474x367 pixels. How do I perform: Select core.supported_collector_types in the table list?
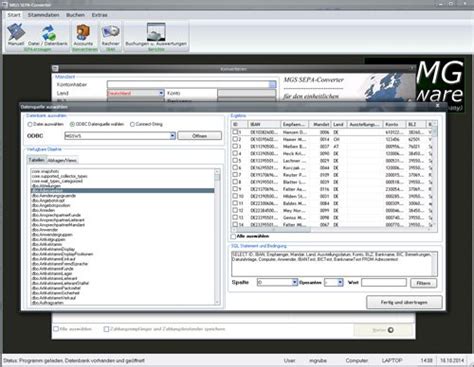pos(60,176)
